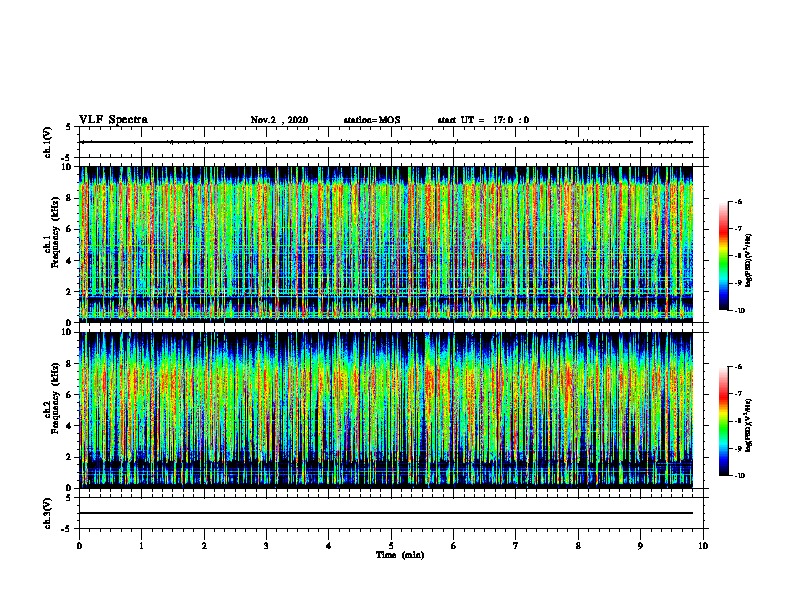The height and width of the screenshot is (612, 792).
Task: Click time axis tick label '3'
Action: [x=266, y=546]
